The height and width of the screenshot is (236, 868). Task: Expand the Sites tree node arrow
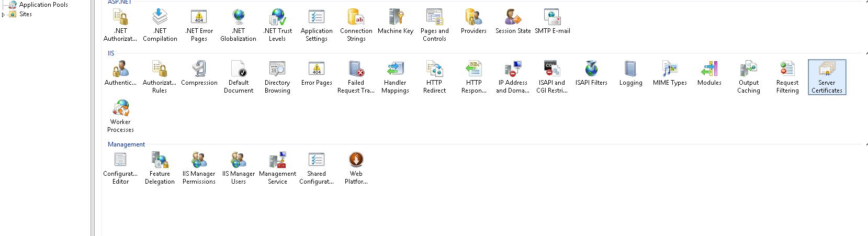pos(4,15)
